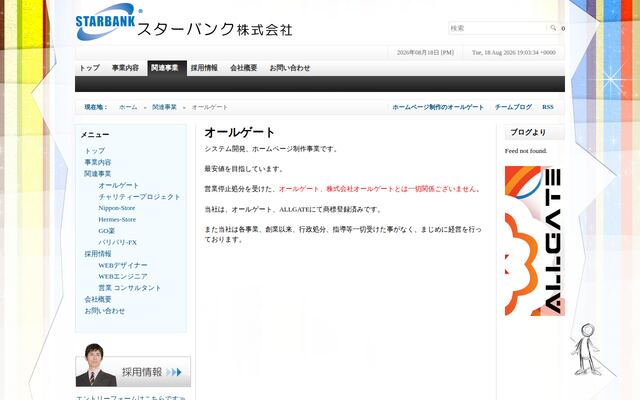This screenshot has height=400, width=640.
Task: Click the オールゲート page heading
Action: tap(240, 132)
